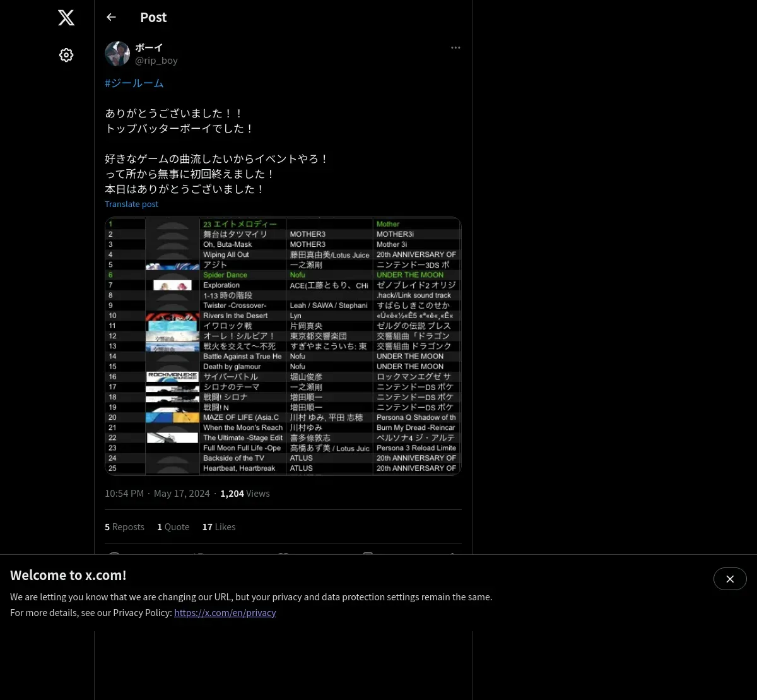Click the line トップバッターボーイでした！
This screenshot has height=700, width=757.
[x=179, y=129]
